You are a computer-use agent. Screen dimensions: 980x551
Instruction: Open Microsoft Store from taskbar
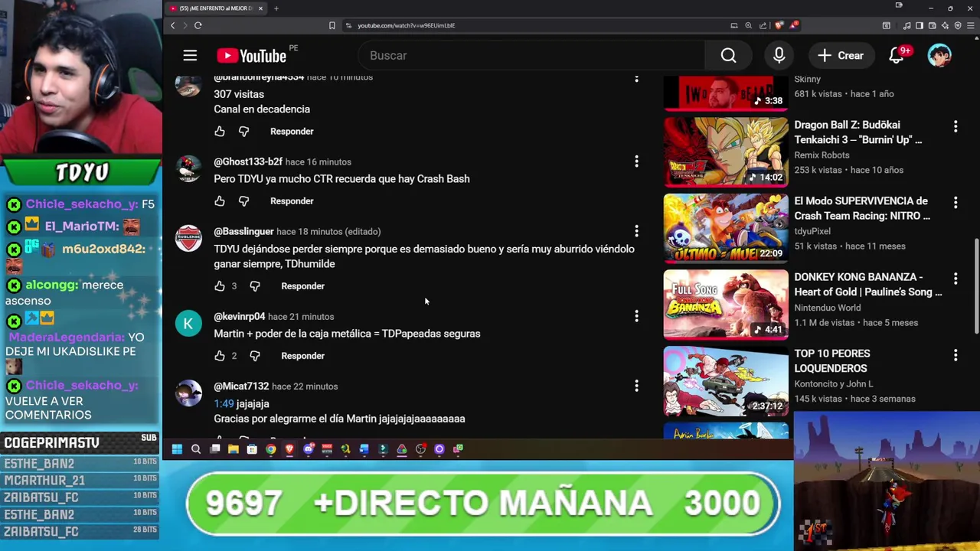252,449
